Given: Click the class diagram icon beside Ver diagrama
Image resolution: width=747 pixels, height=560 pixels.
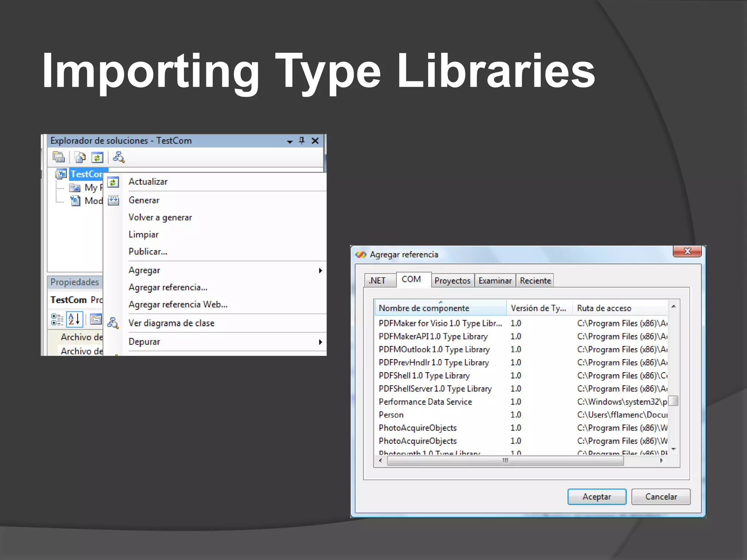Looking at the screenshot, I should (113, 323).
